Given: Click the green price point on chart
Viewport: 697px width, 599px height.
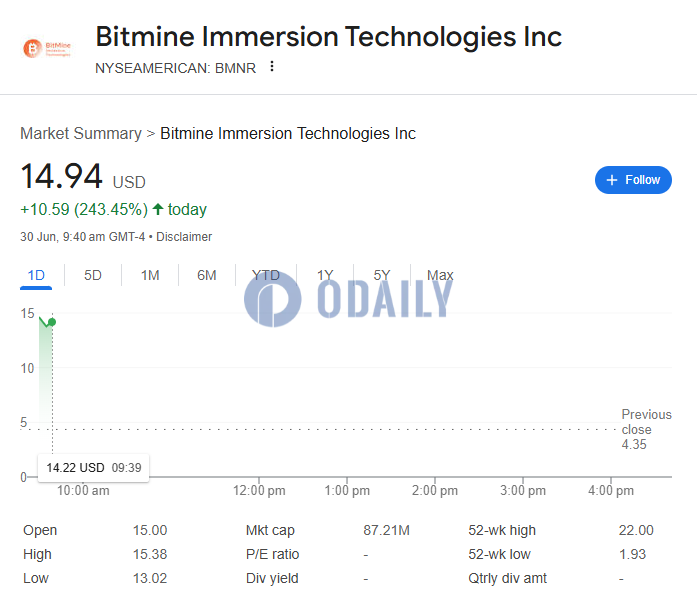Looking at the screenshot, I should click(51, 322).
